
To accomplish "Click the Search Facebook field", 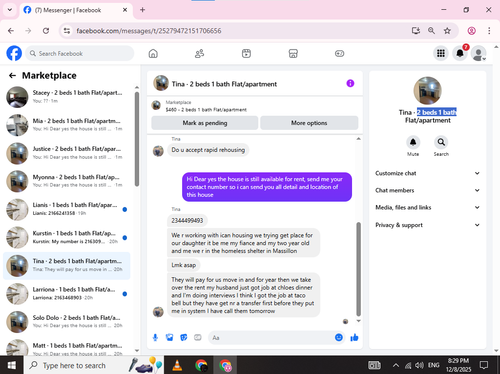I will pyautogui.click(x=80, y=53).
